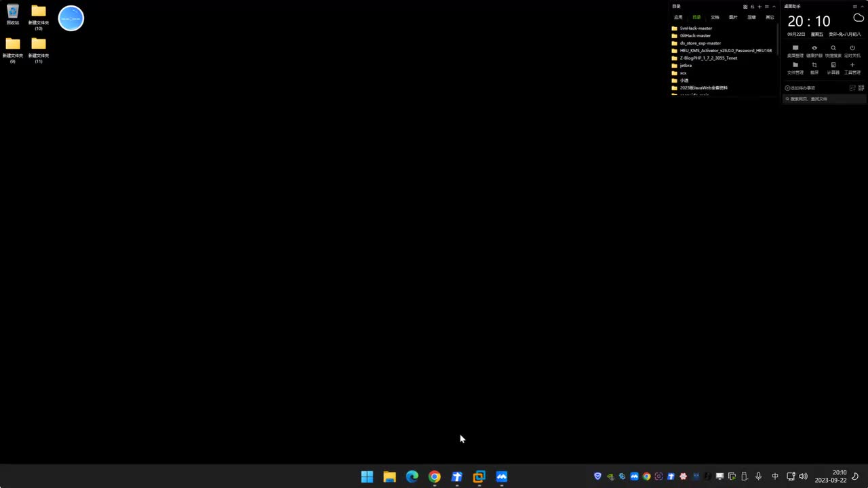The image size is (868, 488).
Task: Select the 新建文件夹 (9) desktop folder
Action: point(13,50)
